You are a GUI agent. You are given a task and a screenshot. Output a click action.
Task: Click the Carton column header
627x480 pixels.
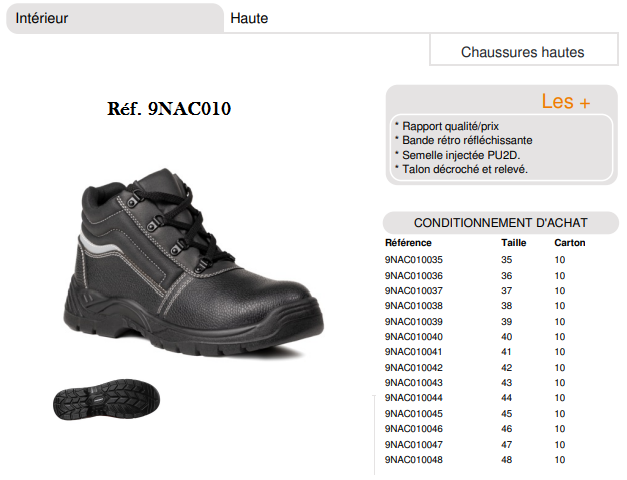(x=569, y=243)
